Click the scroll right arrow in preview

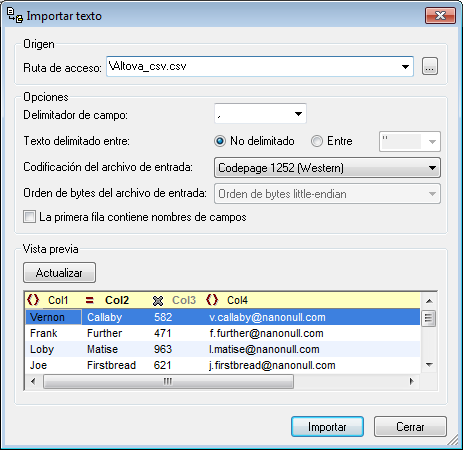(x=412, y=381)
